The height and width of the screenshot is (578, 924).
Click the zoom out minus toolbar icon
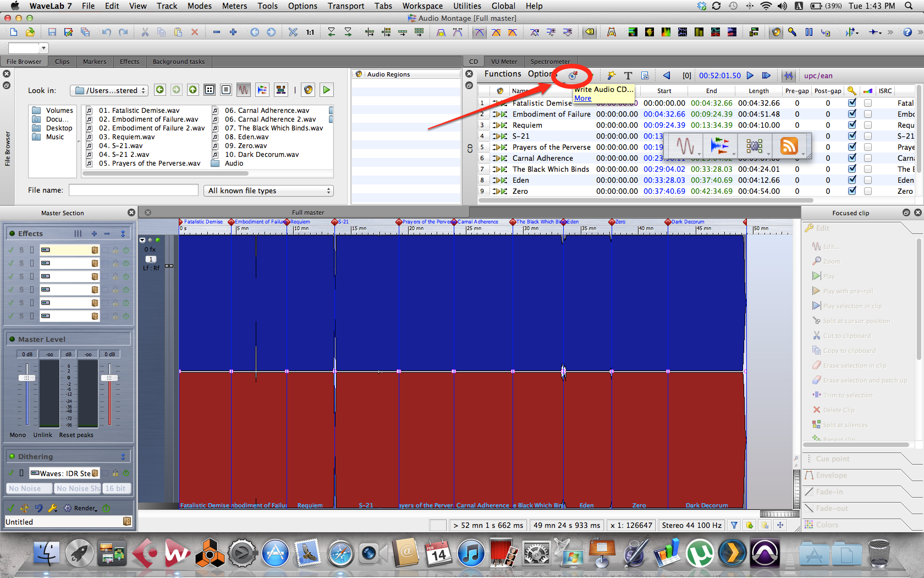click(217, 32)
